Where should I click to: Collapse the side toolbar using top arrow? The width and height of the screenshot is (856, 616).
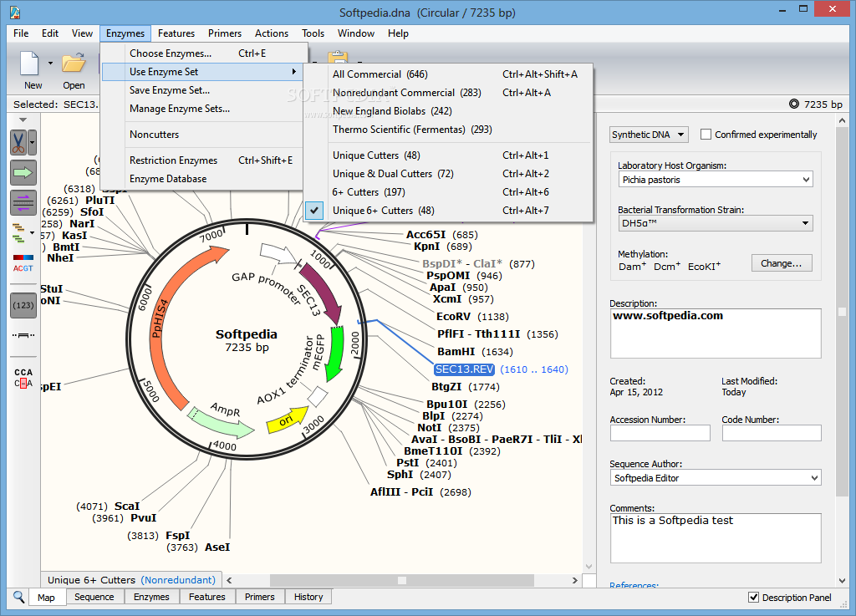click(23, 120)
